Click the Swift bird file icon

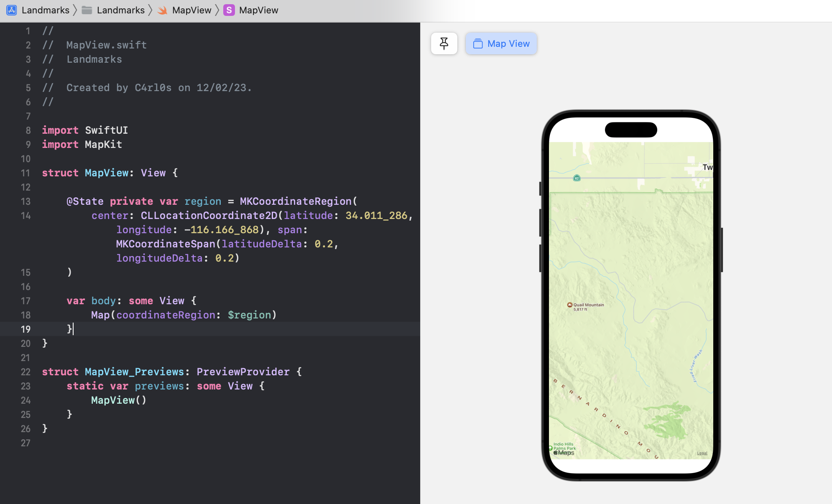162,10
